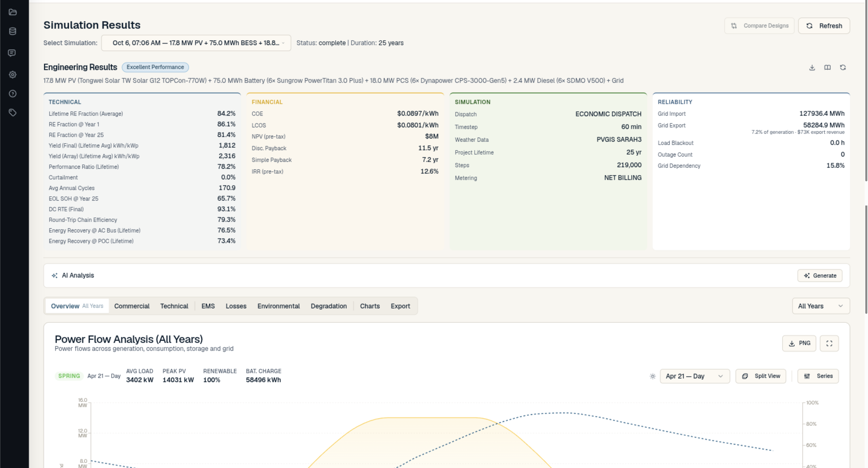Open the All Years dropdown
The height and width of the screenshot is (468, 868).
821,306
